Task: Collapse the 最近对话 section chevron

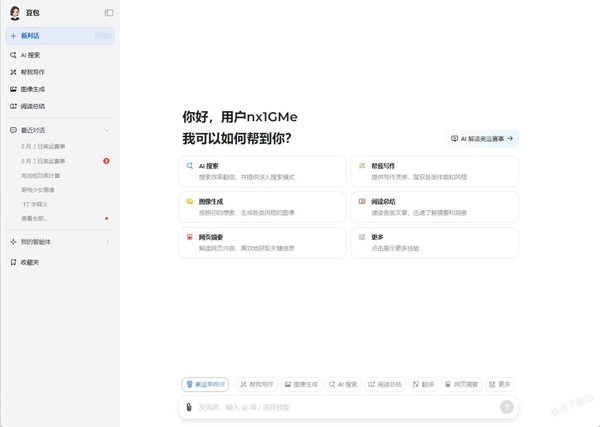Action: [x=107, y=130]
